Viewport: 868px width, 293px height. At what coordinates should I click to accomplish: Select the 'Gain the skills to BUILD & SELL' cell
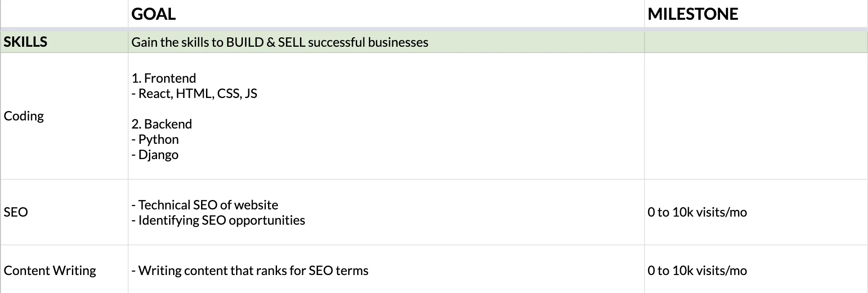click(280, 42)
